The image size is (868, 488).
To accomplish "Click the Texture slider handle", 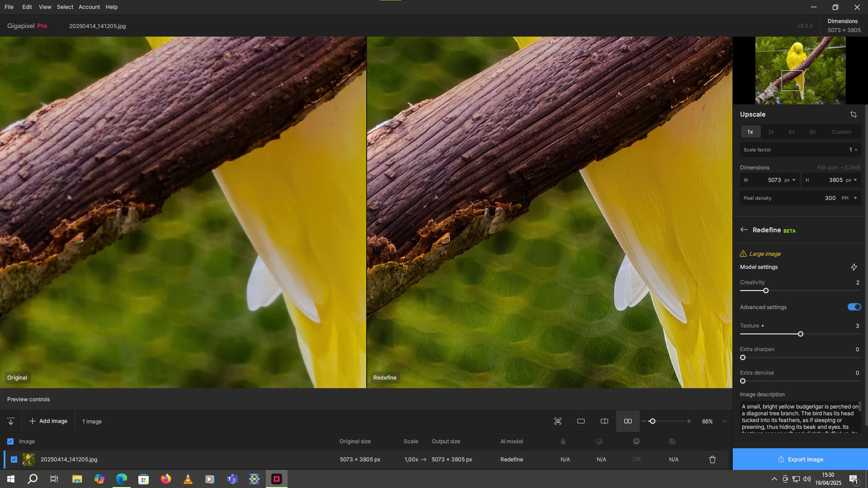I will click(x=801, y=334).
